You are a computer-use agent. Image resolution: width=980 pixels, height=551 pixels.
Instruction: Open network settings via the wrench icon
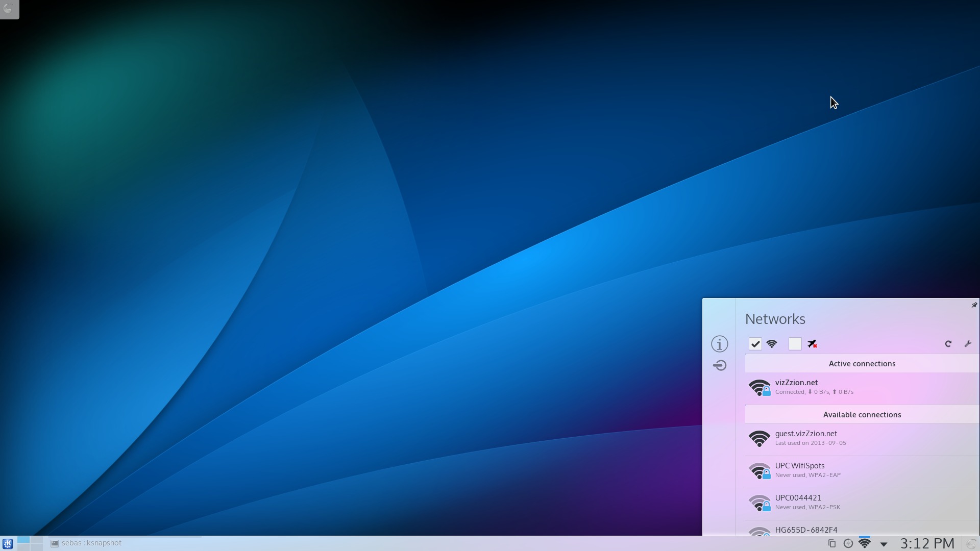tap(968, 344)
